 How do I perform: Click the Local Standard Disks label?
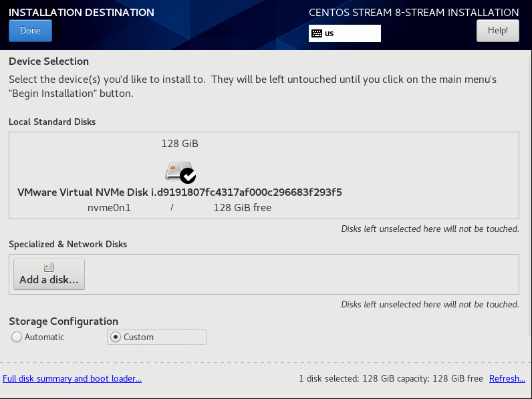point(52,122)
